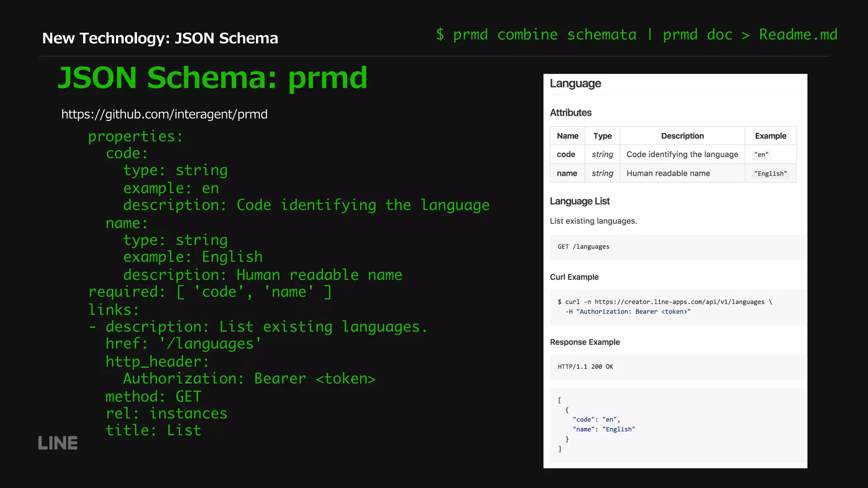Click the 'New Technology: JSON Schema' heading
This screenshot has width=868, height=488.
tap(160, 38)
